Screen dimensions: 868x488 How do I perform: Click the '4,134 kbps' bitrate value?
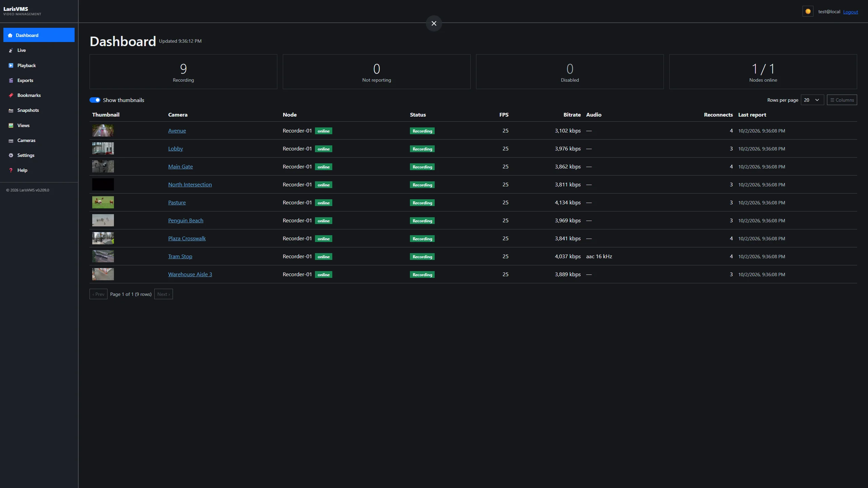click(568, 202)
